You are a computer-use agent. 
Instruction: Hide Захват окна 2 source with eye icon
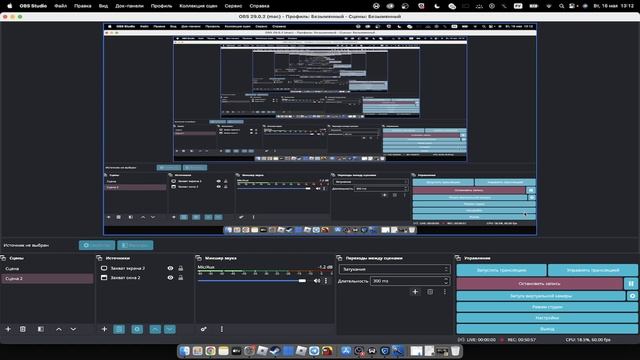tap(170, 278)
